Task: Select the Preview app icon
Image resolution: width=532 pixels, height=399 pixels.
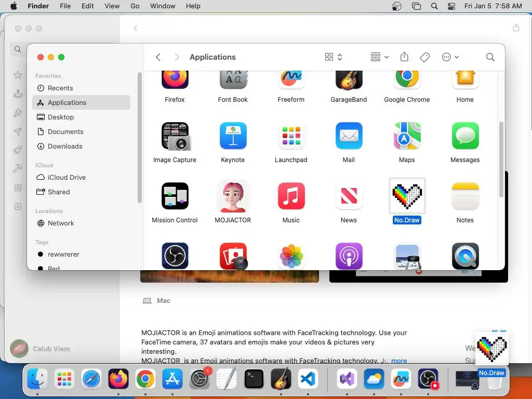Action: (407, 256)
